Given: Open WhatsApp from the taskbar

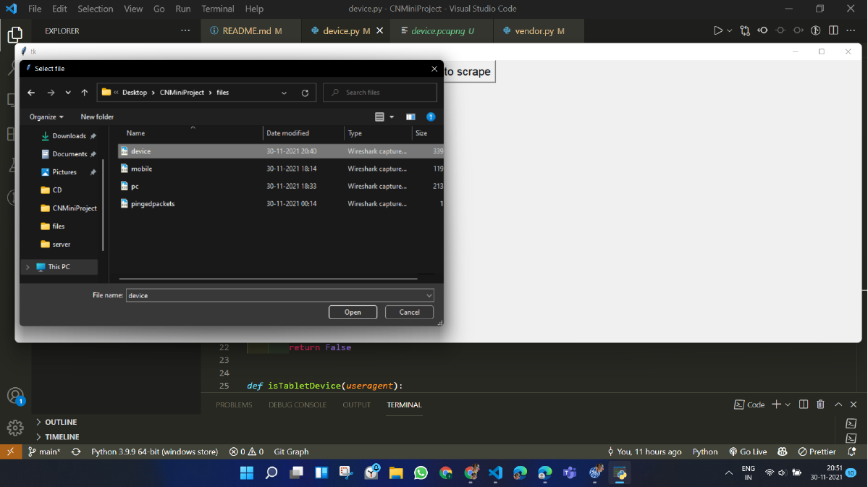Looking at the screenshot, I should tap(421, 473).
